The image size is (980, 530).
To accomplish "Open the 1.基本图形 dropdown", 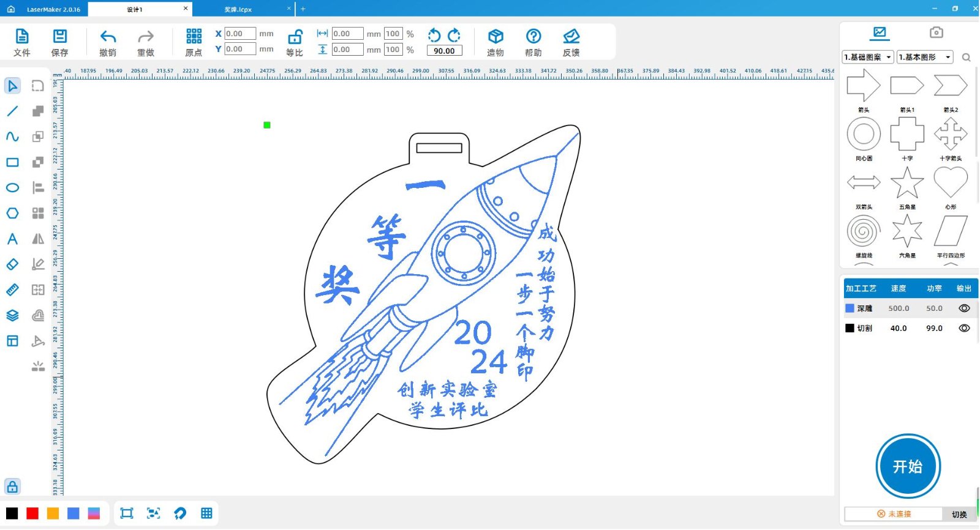I will tap(925, 57).
